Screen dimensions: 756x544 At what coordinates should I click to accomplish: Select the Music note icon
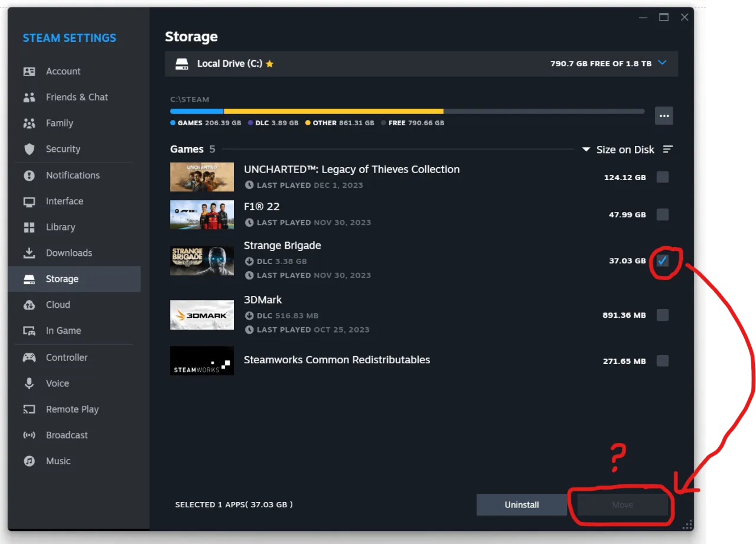click(30, 461)
